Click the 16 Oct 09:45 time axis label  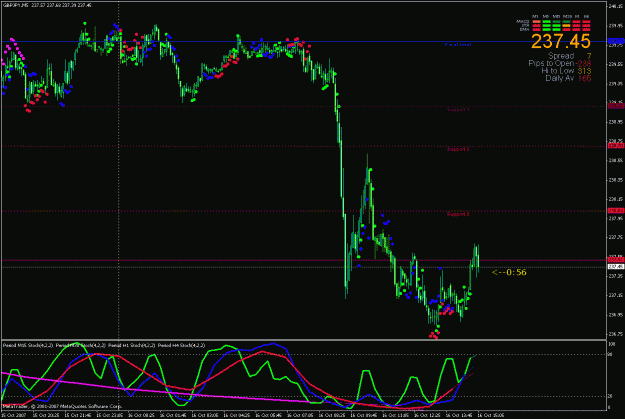click(363, 415)
